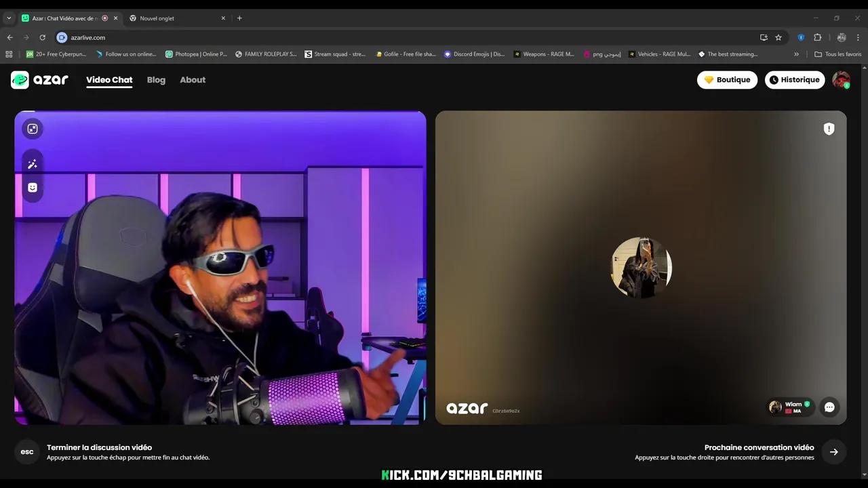This screenshot has width=868, height=488.
Task: Click your profile avatar in the header
Action: click(x=841, y=79)
